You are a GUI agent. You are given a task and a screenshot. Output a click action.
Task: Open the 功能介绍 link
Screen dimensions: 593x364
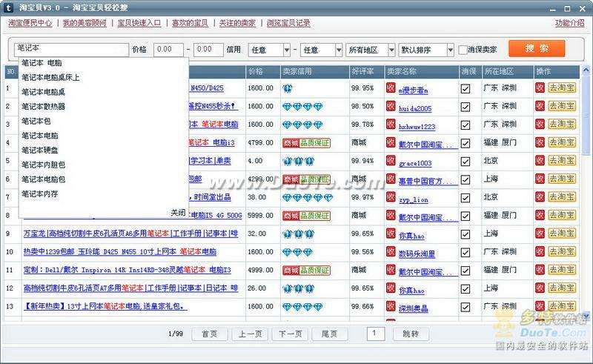(570, 23)
